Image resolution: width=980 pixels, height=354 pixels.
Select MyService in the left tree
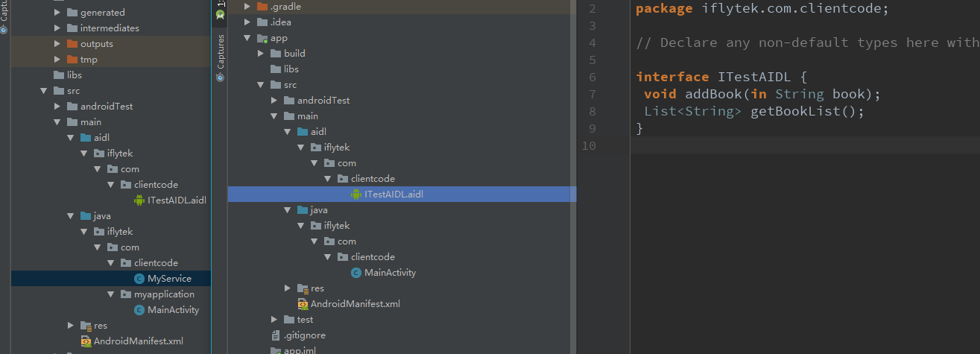170,279
